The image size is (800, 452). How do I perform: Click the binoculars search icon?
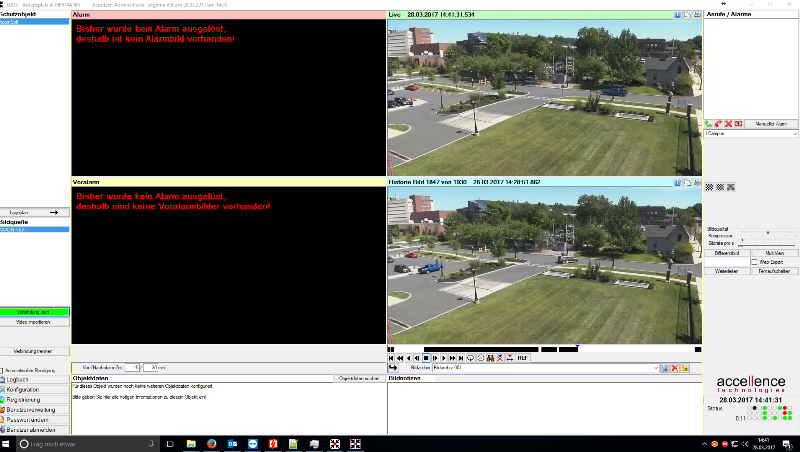[x=490, y=358]
